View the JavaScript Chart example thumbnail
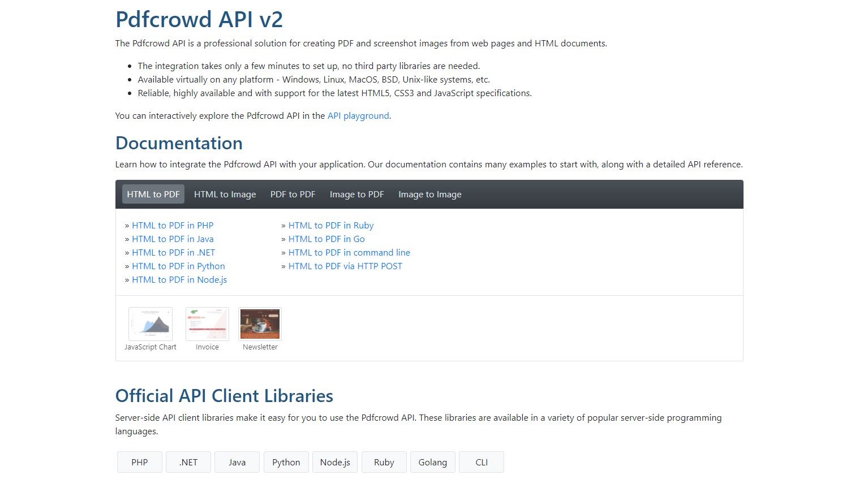Image resolution: width=868 pixels, height=488 pixels. 151,323
